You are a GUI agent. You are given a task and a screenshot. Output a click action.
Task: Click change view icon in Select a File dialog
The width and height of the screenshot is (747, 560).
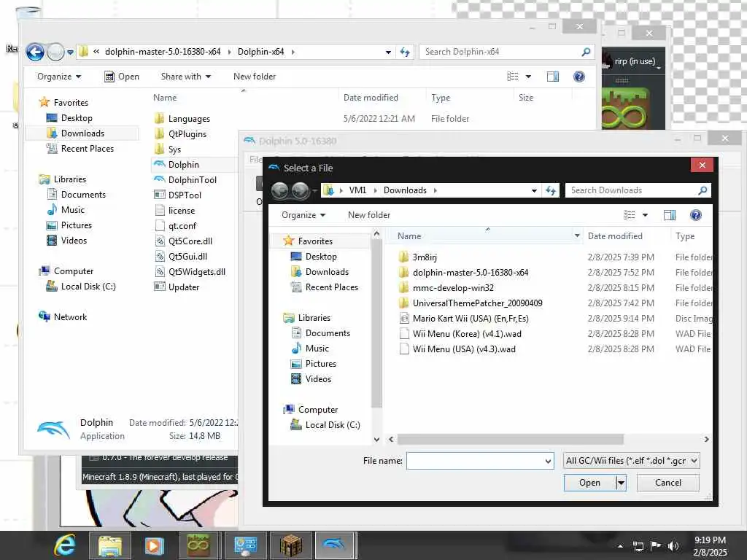point(630,215)
